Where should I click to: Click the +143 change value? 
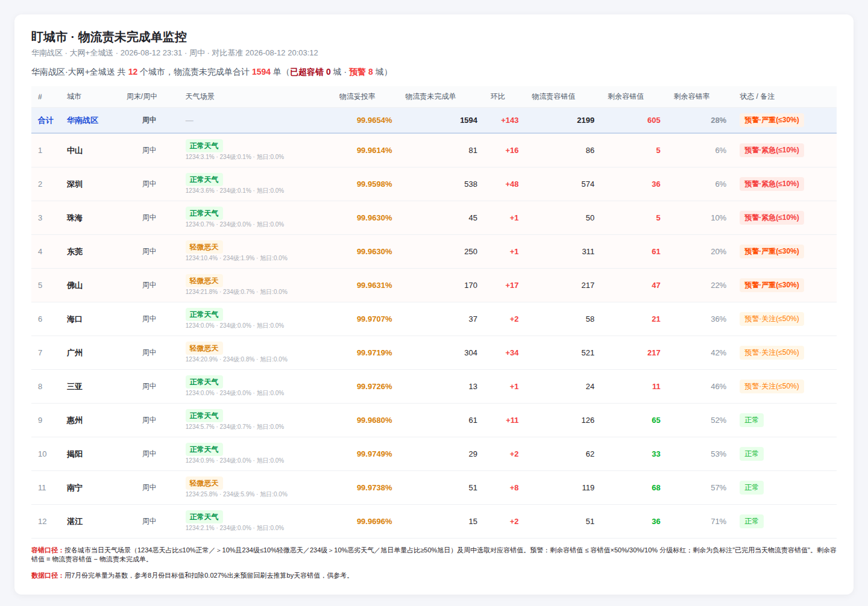510,120
